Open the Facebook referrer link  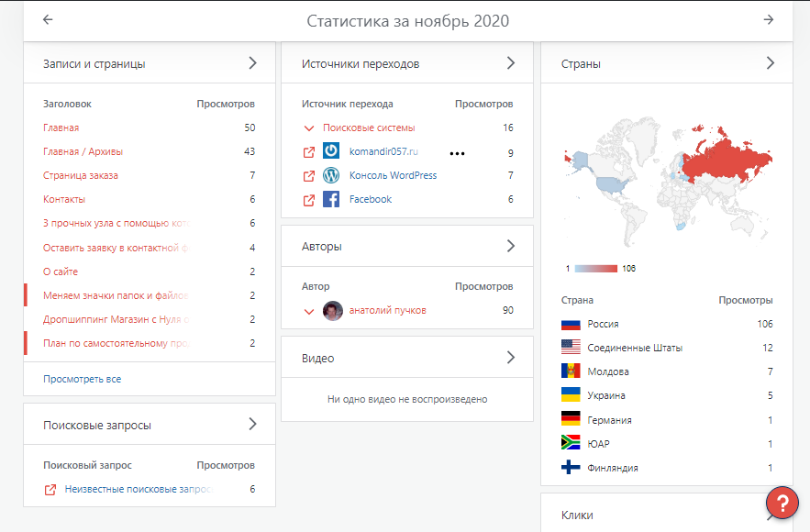coord(371,199)
